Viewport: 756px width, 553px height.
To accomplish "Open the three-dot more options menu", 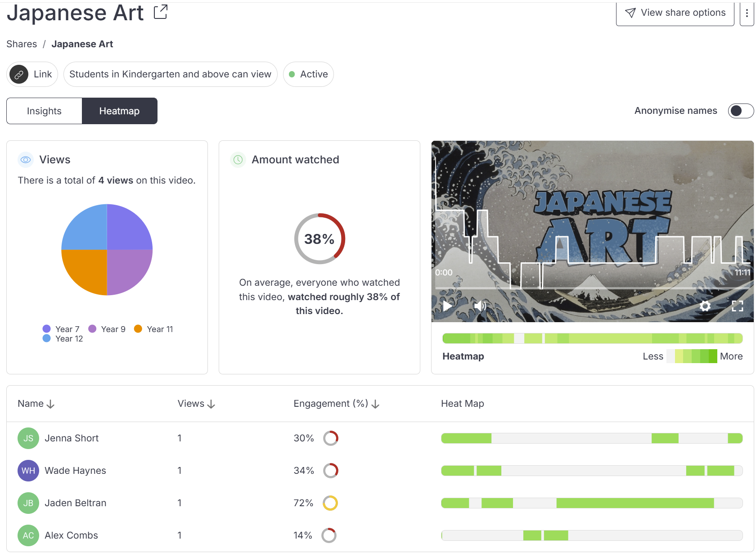I will pyautogui.click(x=747, y=13).
